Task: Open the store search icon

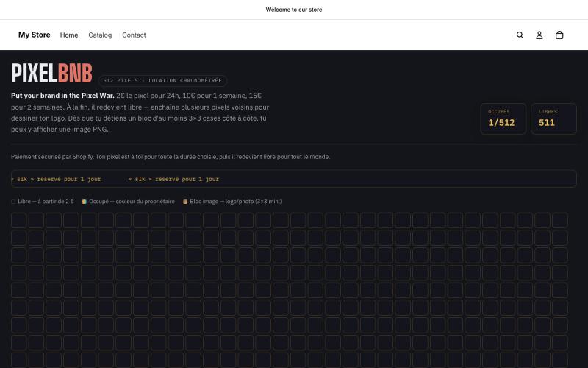Action: [x=520, y=35]
